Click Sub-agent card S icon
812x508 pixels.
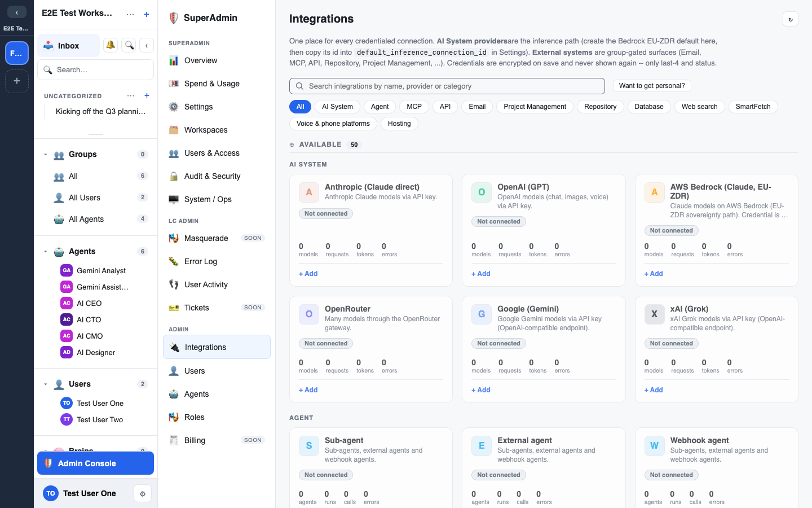point(309,446)
